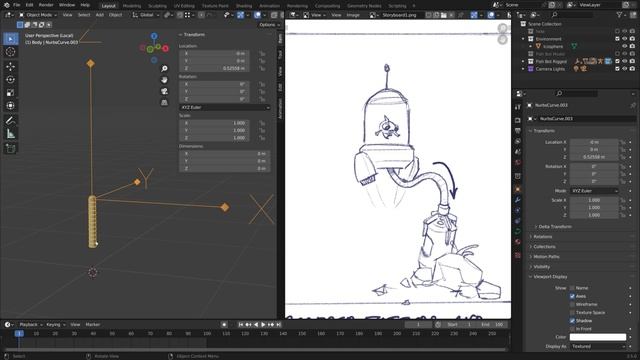Open the Window menu
Image resolution: width=640 pixels, height=360 pixels.
[x=67, y=5]
